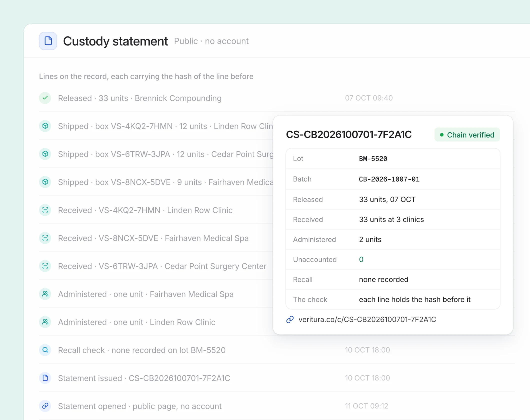530x420 pixels.
Task: Select the card title CS-CB2026100701-7F2A1C
Action: click(349, 134)
